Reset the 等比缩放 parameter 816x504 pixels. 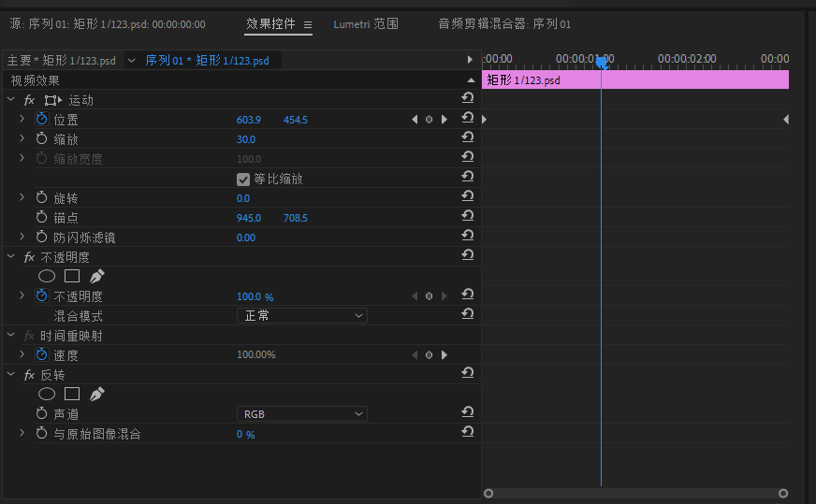click(467, 177)
